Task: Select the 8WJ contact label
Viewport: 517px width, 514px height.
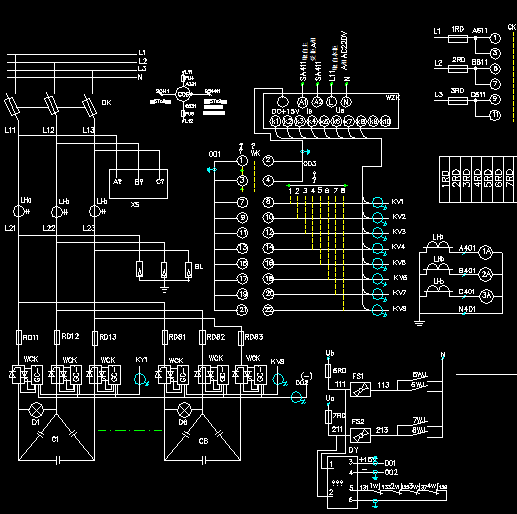Action: [419, 430]
